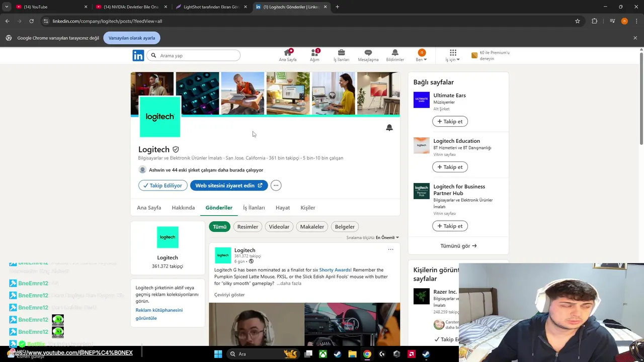Open Windows Start menu

(218, 354)
